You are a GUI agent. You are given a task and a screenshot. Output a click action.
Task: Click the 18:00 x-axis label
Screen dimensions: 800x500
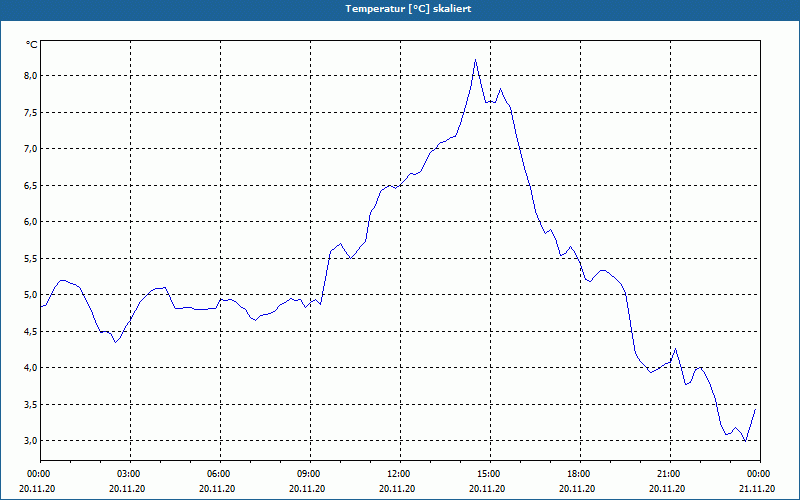click(580, 474)
